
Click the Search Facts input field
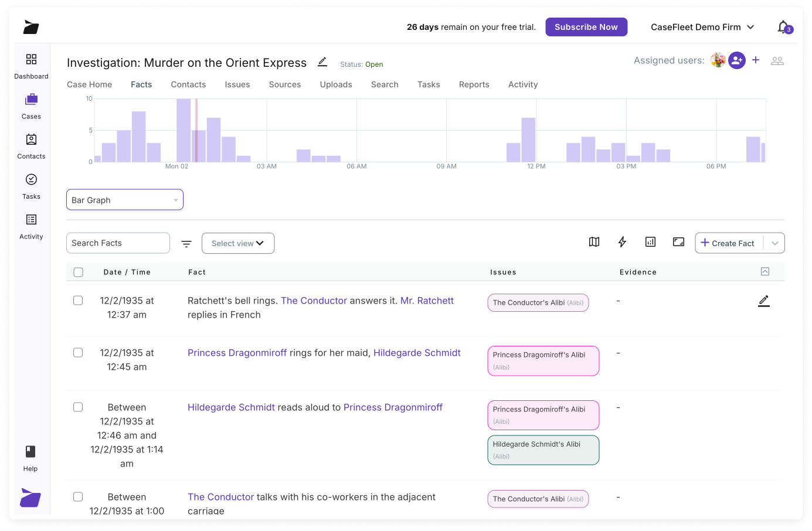click(x=118, y=243)
